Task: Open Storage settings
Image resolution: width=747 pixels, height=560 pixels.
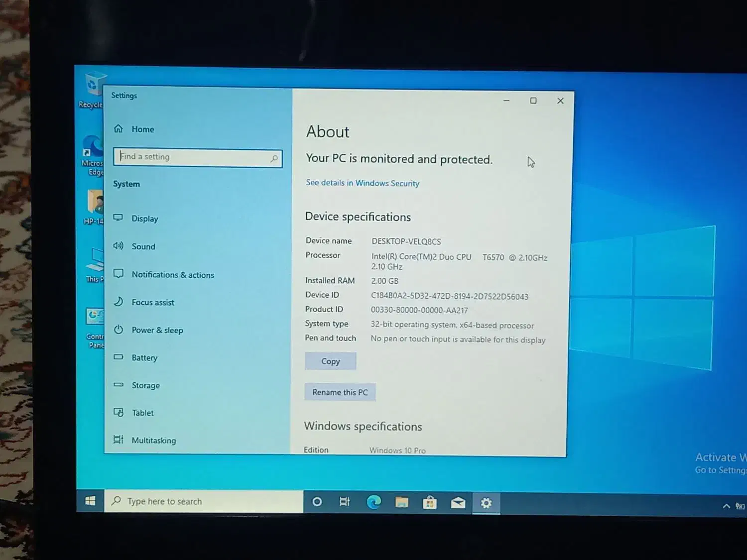Action: point(145,385)
